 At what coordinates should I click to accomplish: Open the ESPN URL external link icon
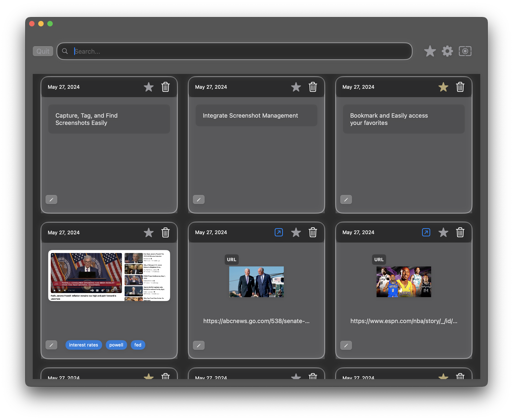click(x=426, y=233)
